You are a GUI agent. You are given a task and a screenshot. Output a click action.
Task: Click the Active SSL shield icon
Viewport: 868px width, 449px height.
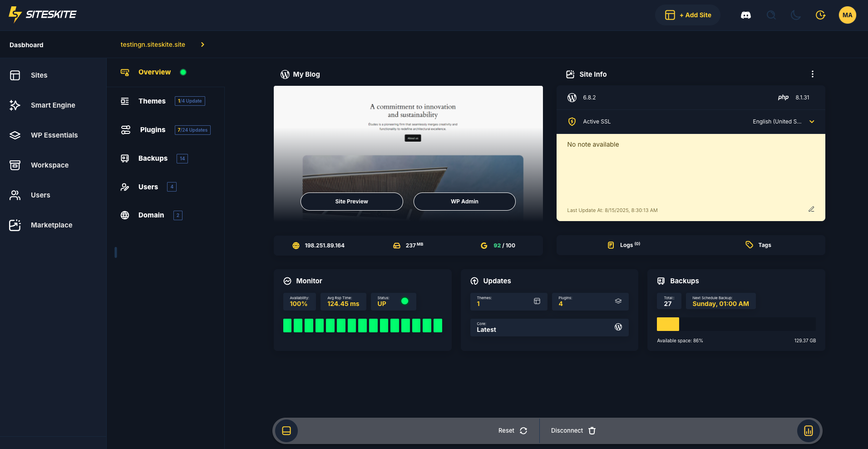point(572,122)
